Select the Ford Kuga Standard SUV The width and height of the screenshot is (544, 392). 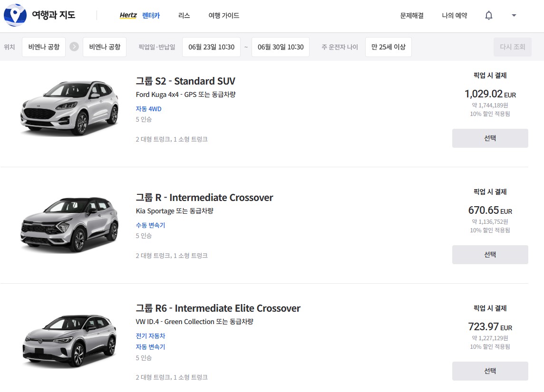pyautogui.click(x=490, y=138)
